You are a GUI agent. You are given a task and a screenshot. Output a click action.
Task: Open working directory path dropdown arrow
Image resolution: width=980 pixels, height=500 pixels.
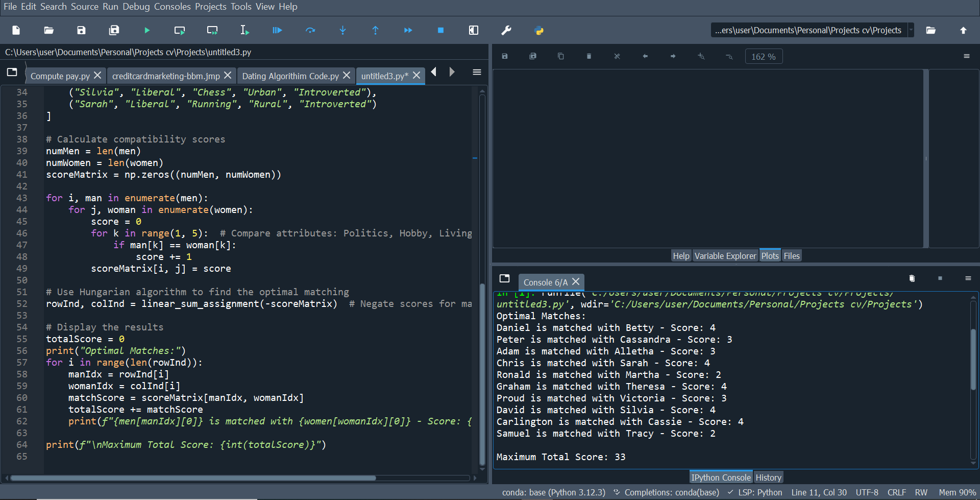click(x=911, y=30)
